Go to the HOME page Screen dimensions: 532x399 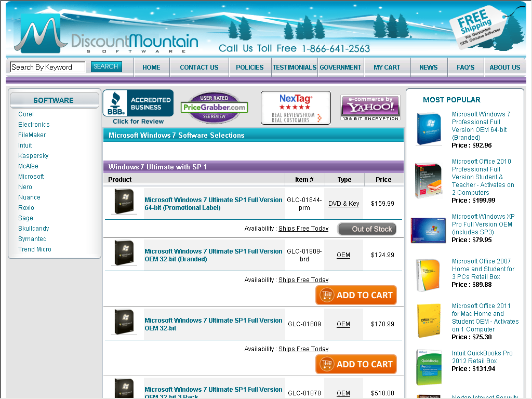[x=151, y=67]
